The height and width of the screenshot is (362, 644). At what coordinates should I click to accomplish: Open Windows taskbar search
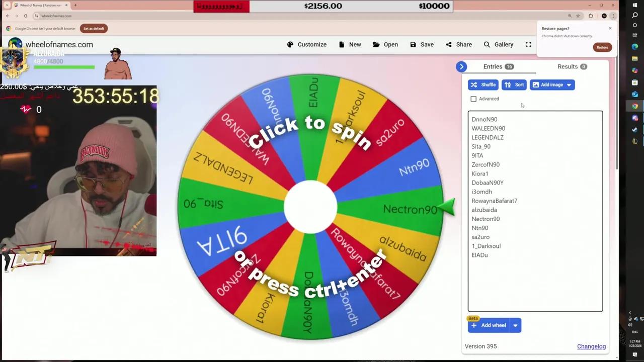pyautogui.click(x=634, y=15)
